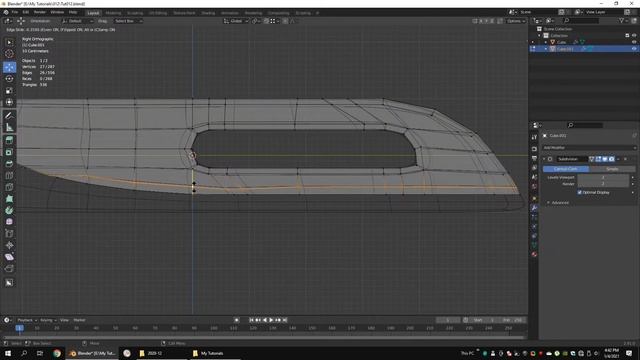Screen dimensions: 640x360
Task: Toggle visibility of Cube.001 object
Action: 634,49
